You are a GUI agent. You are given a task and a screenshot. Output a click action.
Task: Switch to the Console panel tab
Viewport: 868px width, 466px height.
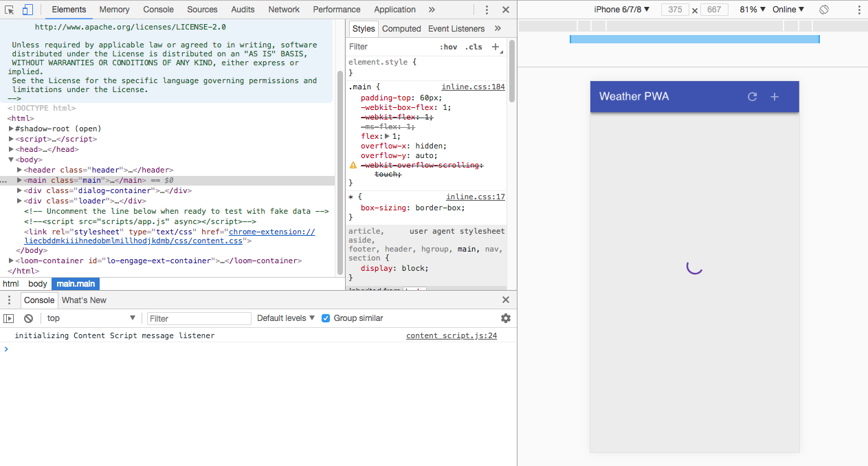click(158, 10)
